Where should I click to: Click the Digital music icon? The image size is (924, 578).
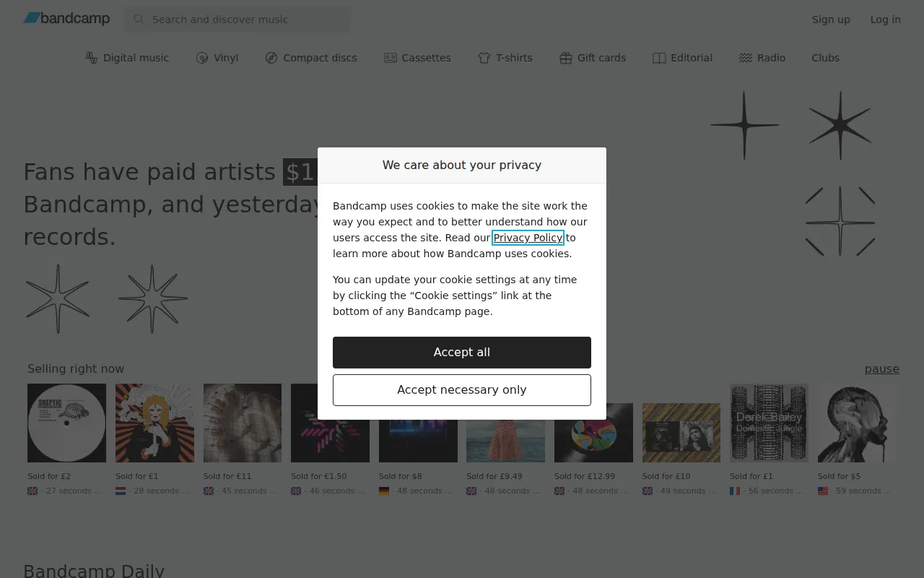(x=92, y=58)
